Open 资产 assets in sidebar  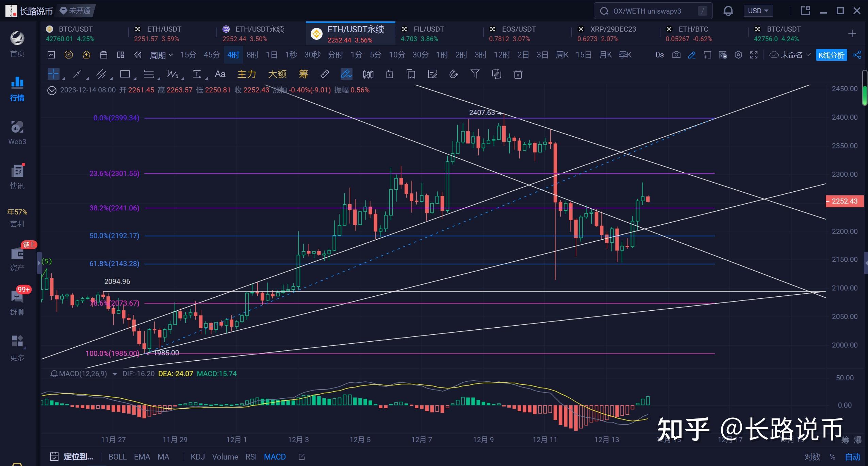[17, 259]
